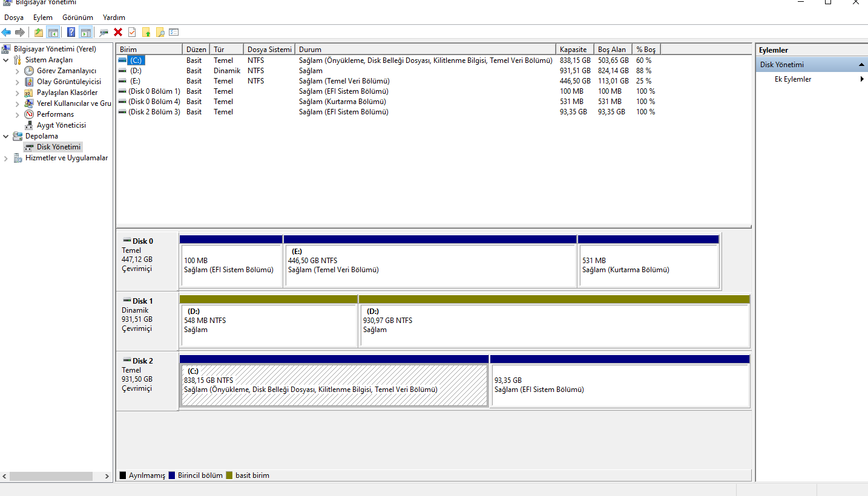Viewport: 868px width, 496px height.
Task: Expand Hizmetler ve Uygulamalar node
Action: [6, 158]
